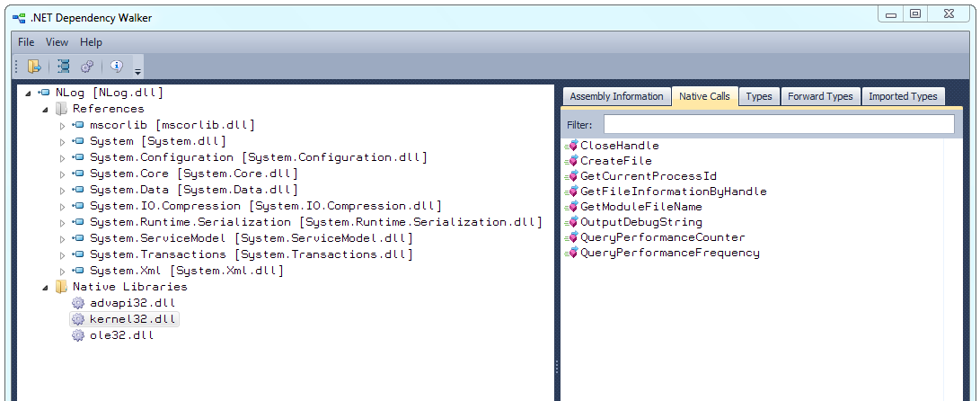Open the File menu
This screenshot has height=401, width=980.
(x=26, y=42)
